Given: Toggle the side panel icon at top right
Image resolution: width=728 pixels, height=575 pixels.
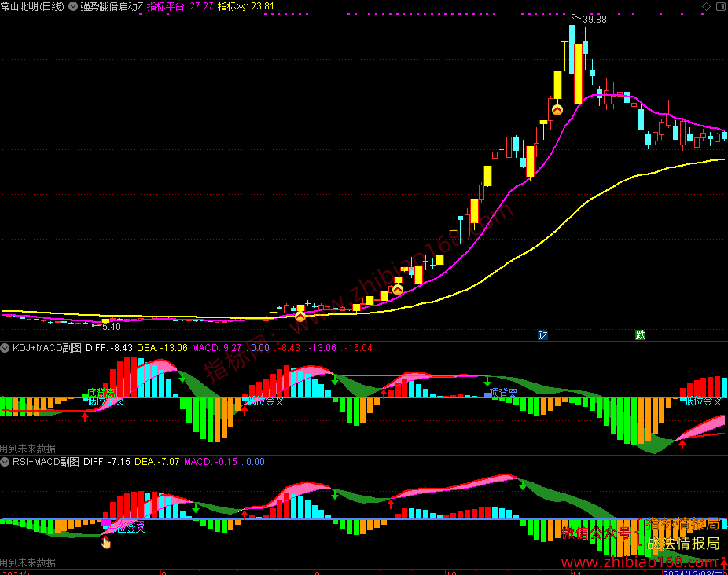Looking at the screenshot, I should click(x=722, y=6).
